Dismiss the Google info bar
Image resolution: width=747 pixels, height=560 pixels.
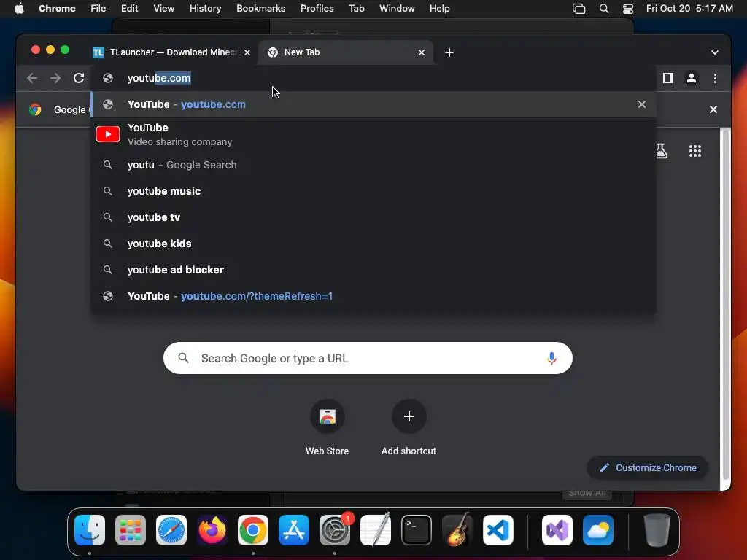tap(713, 109)
